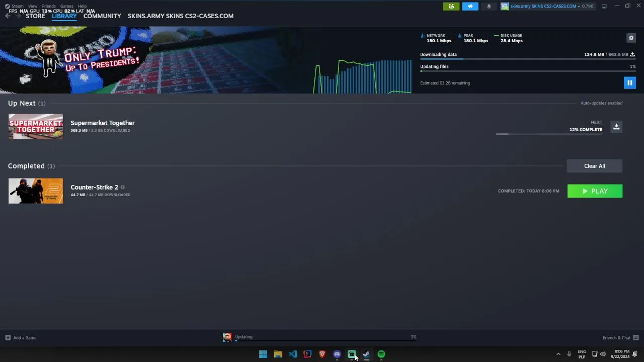This screenshot has height=362, width=644.
Task: Launch Visual Studio Code from taskbar
Action: (292, 354)
